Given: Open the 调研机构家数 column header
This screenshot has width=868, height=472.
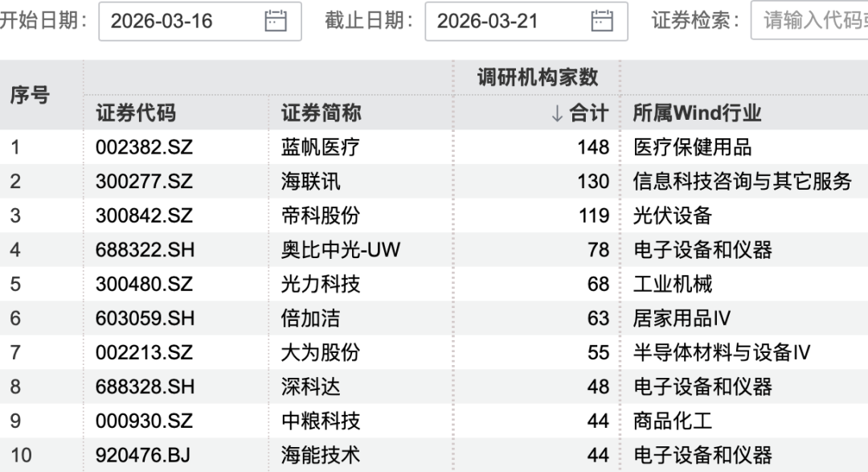Looking at the screenshot, I should (x=537, y=76).
